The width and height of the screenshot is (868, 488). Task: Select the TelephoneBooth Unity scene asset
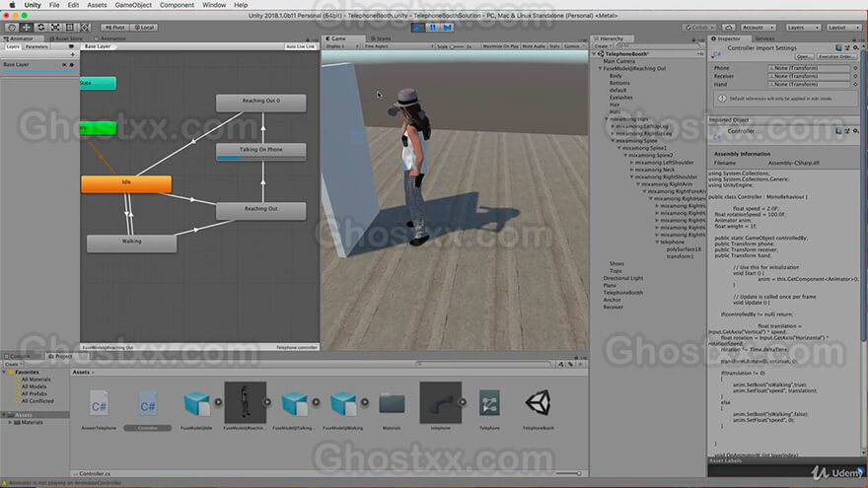point(539,408)
